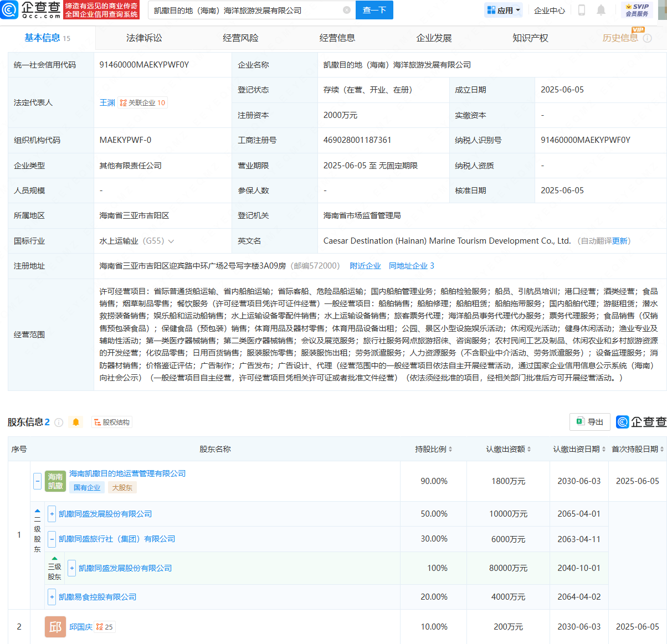The width and height of the screenshot is (667, 644).
Task: Click the info icon beside 股东信息
Action: click(x=59, y=423)
